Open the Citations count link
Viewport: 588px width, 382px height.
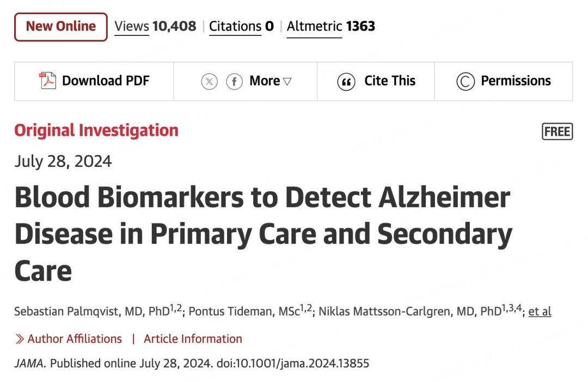[x=241, y=27]
